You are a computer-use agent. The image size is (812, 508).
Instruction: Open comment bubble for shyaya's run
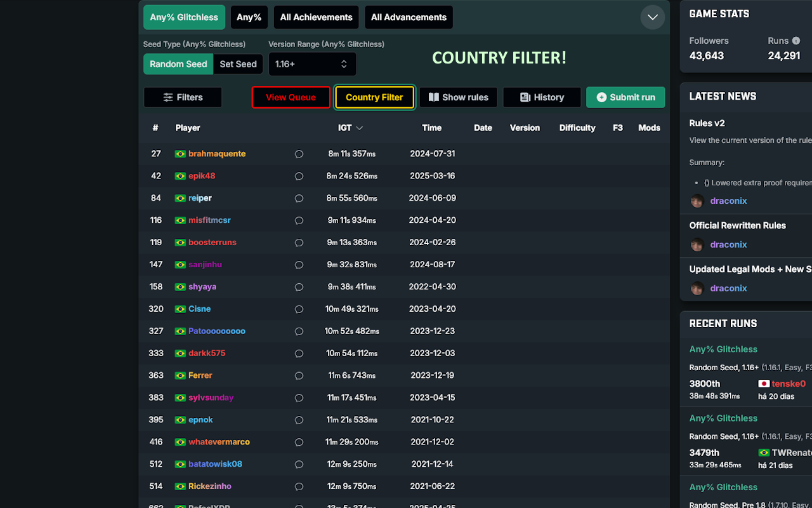click(x=299, y=287)
